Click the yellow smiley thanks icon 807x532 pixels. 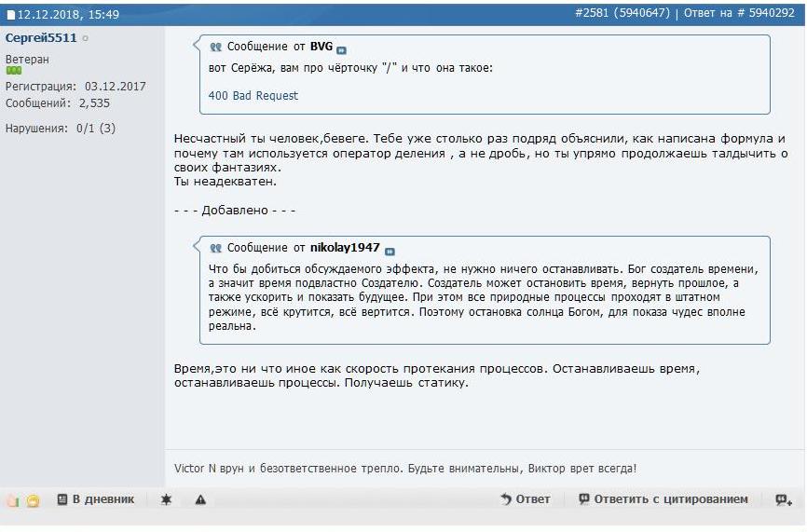click(x=33, y=500)
